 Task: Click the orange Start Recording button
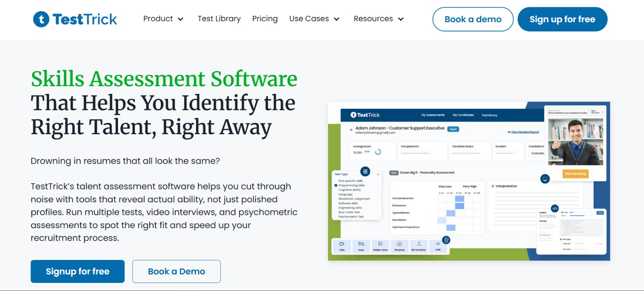point(575,174)
